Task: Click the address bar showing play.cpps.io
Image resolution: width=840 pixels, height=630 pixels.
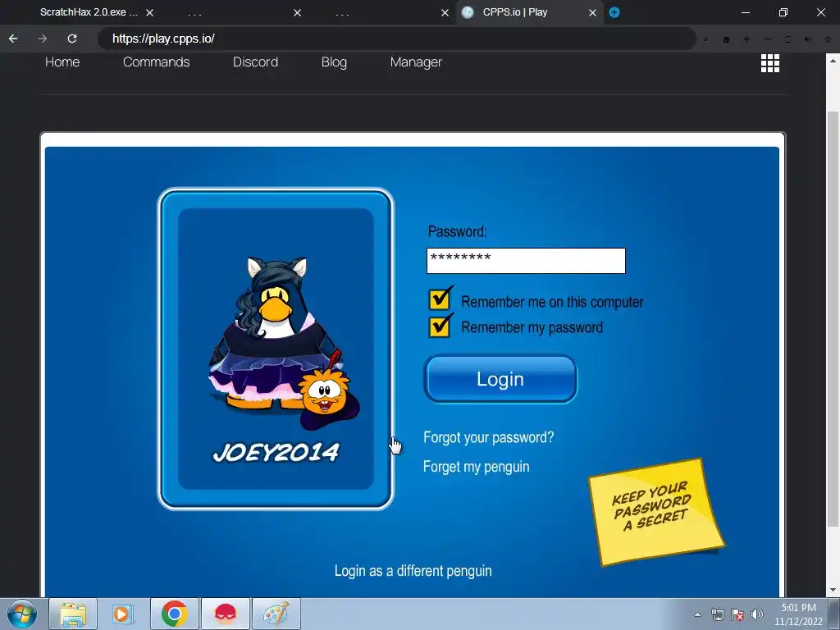Action: click(x=396, y=39)
